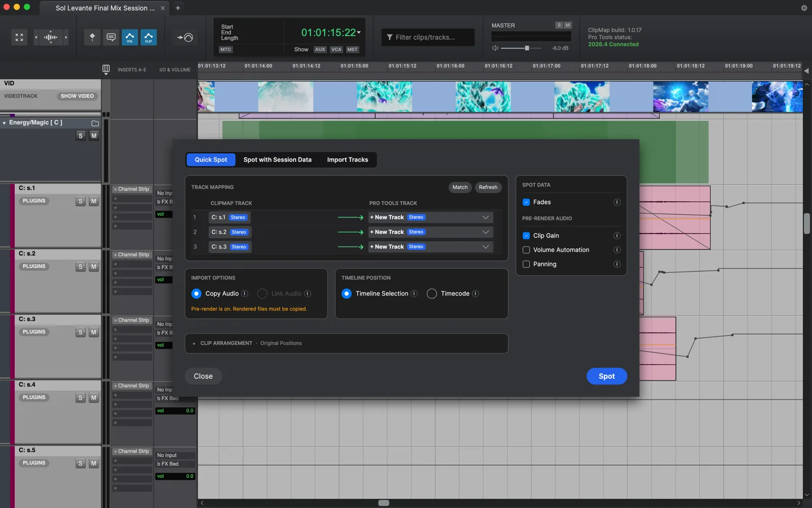812x508 pixels.
Task: Open Pro Tools track dropdown for C: s.2
Action: pyautogui.click(x=430, y=232)
